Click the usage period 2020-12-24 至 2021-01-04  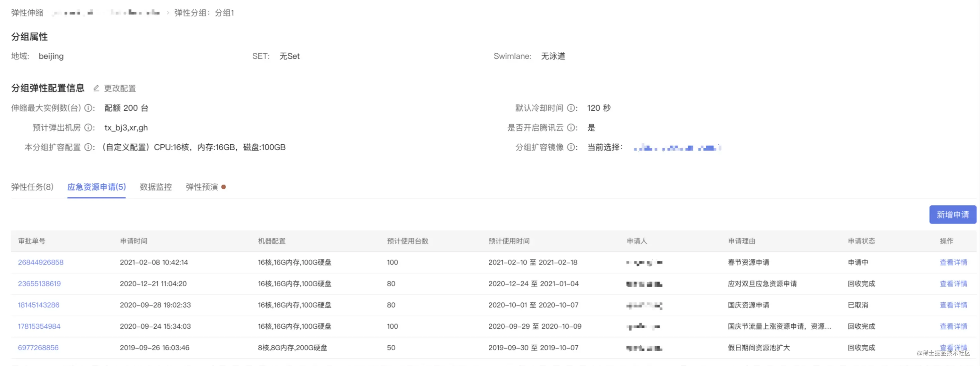534,284
